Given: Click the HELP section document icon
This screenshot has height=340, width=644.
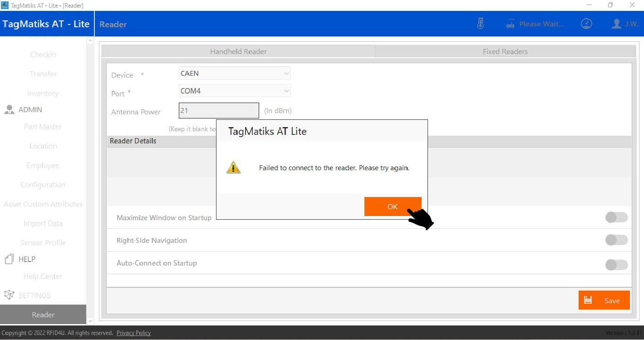Looking at the screenshot, I should tap(9, 259).
